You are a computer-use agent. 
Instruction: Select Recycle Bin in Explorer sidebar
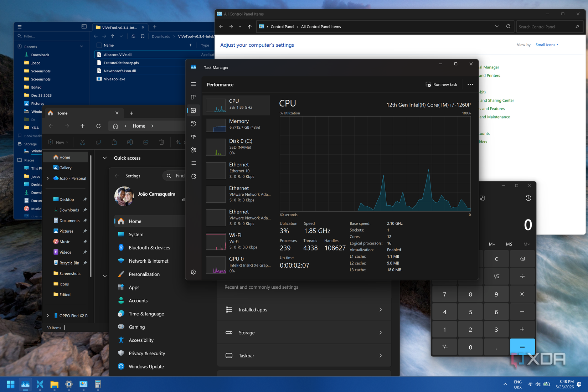click(69, 263)
